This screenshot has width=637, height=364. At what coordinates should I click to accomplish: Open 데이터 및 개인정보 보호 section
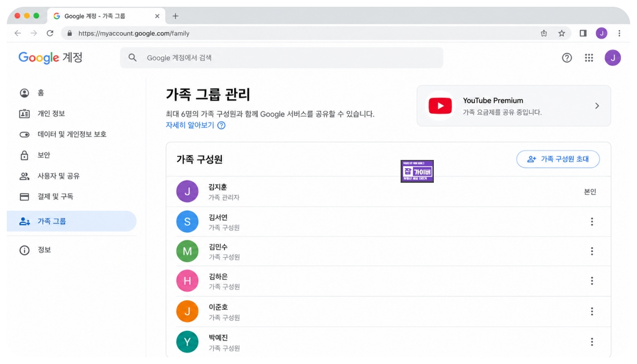point(72,134)
